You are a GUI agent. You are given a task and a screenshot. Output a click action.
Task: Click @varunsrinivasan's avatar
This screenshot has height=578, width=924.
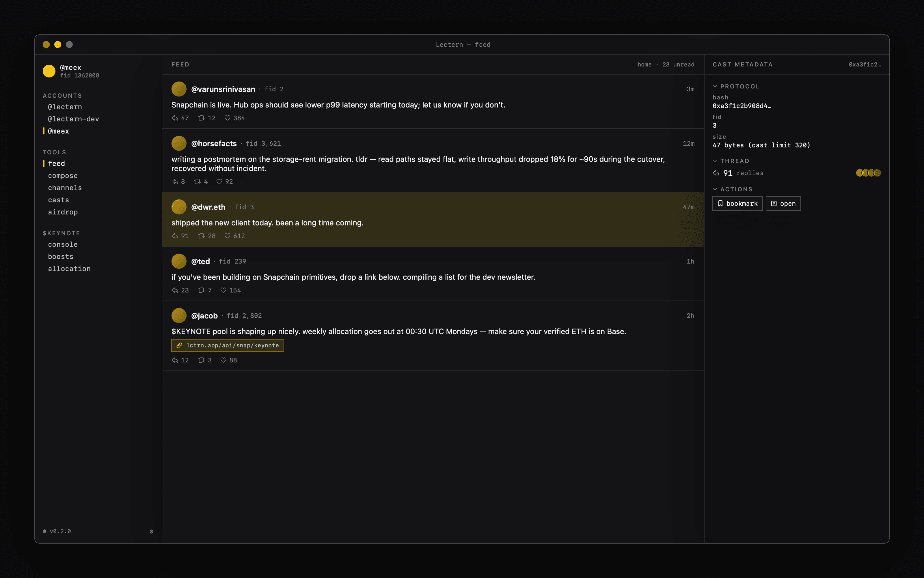(x=179, y=89)
